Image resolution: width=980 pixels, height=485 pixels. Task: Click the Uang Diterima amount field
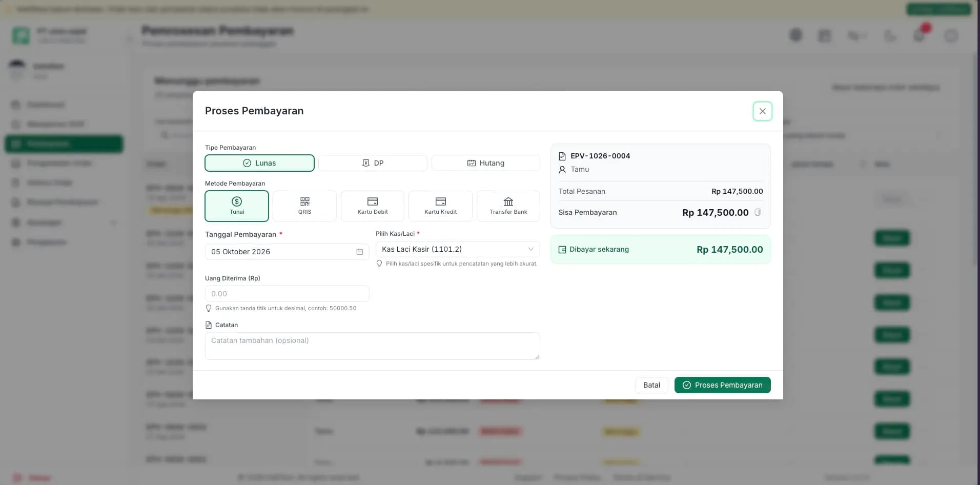pos(287,294)
